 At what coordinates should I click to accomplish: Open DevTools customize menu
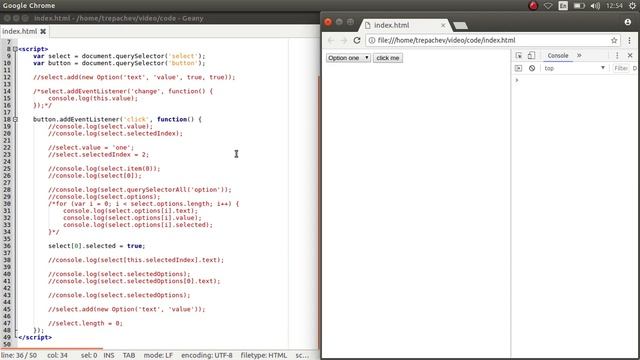[617, 56]
